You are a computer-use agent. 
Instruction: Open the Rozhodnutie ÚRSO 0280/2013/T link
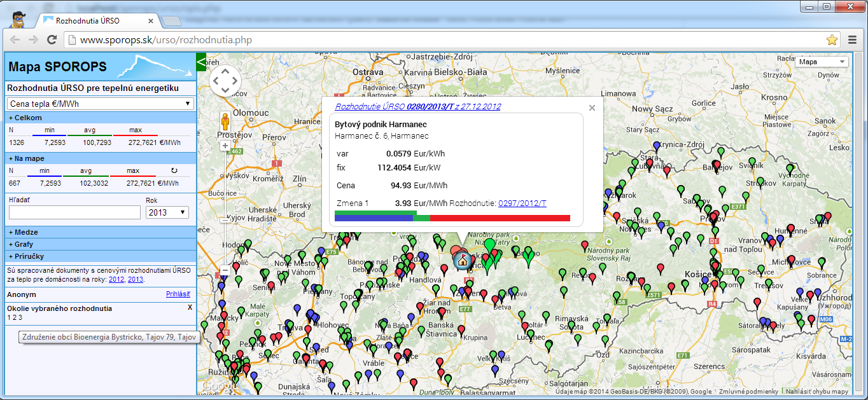[x=417, y=106]
